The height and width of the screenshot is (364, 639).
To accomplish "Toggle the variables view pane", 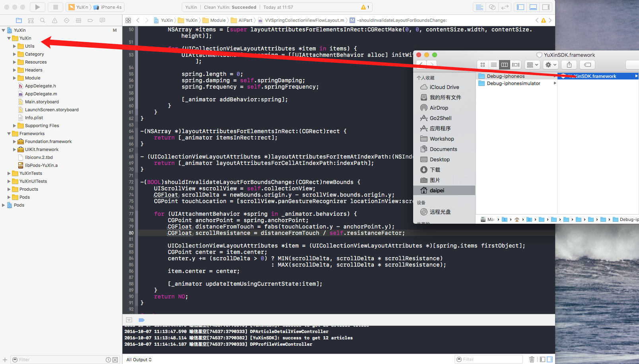I will tap(542, 359).
